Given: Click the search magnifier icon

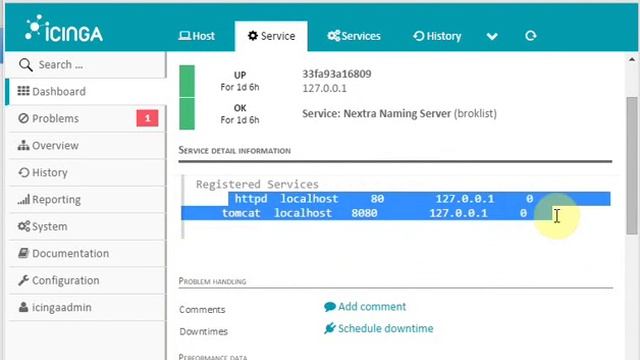Looking at the screenshot, I should [26, 64].
